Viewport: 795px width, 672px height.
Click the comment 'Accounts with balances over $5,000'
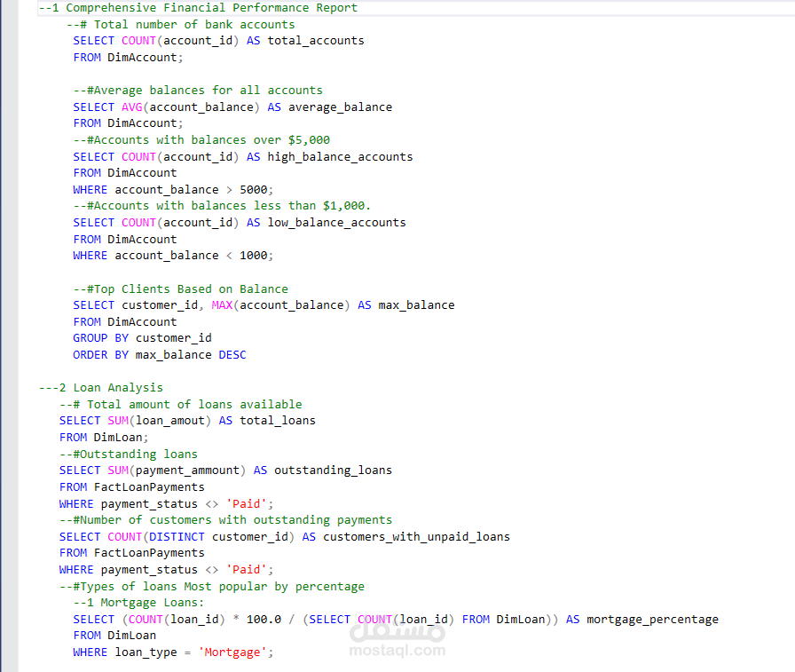tap(211, 140)
